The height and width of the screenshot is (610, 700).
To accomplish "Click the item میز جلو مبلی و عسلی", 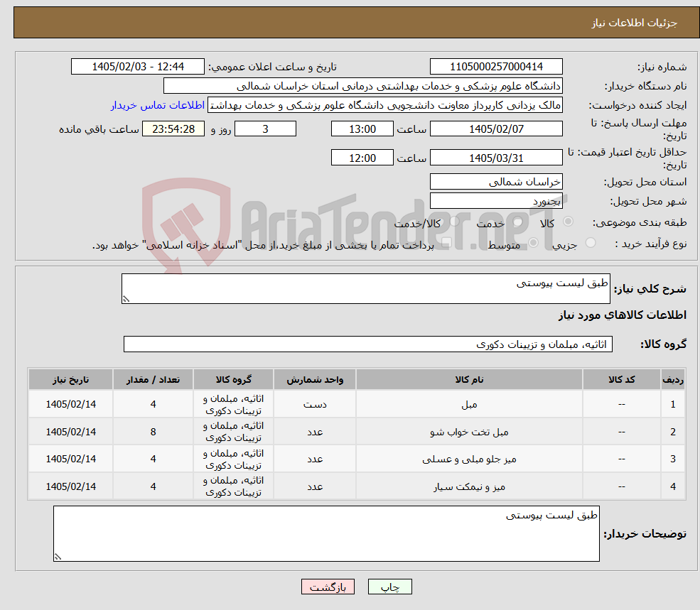I will click(x=469, y=459).
